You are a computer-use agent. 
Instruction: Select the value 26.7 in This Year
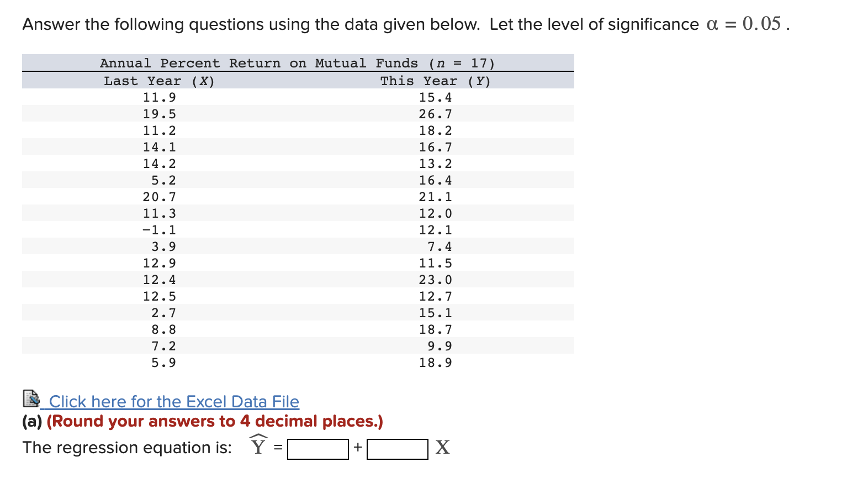click(436, 113)
